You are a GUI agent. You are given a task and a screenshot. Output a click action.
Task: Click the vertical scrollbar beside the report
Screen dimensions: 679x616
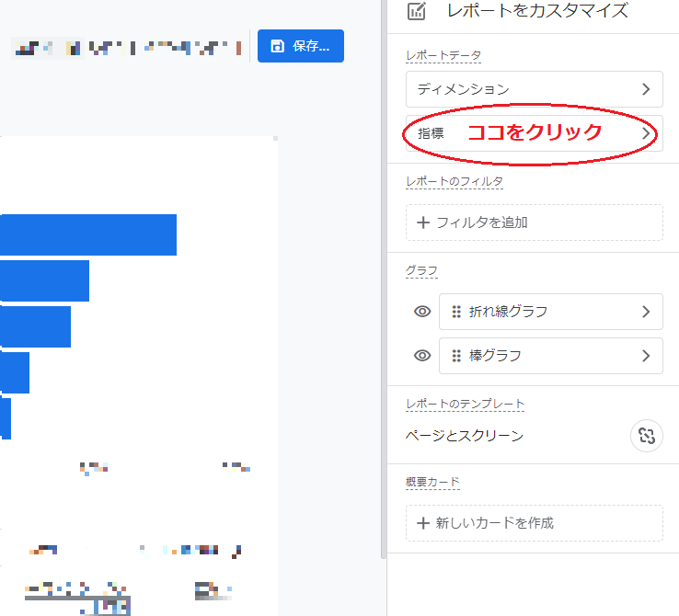[x=384, y=279]
